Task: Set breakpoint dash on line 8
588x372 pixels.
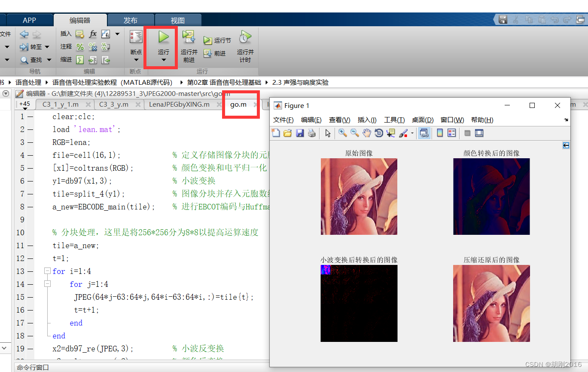Action: 30,207
